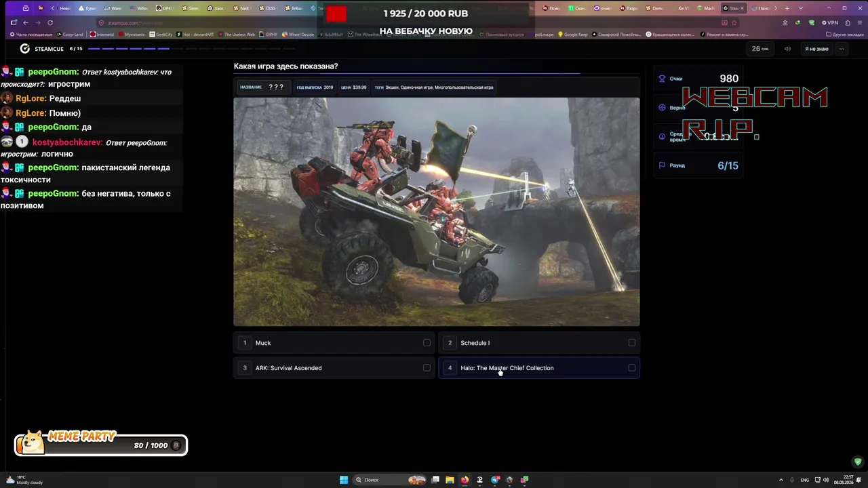
Task: Open the browser hamburger menu
Action: click(859, 22)
